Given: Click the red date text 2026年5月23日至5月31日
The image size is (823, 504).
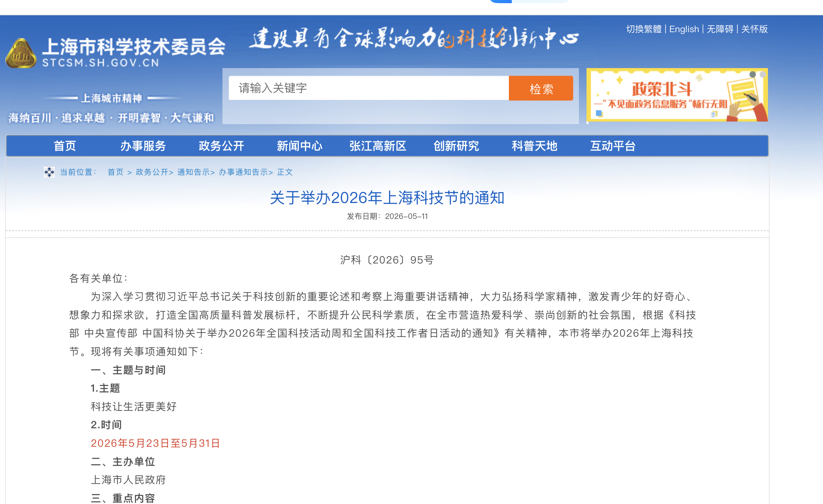Looking at the screenshot, I should (155, 443).
